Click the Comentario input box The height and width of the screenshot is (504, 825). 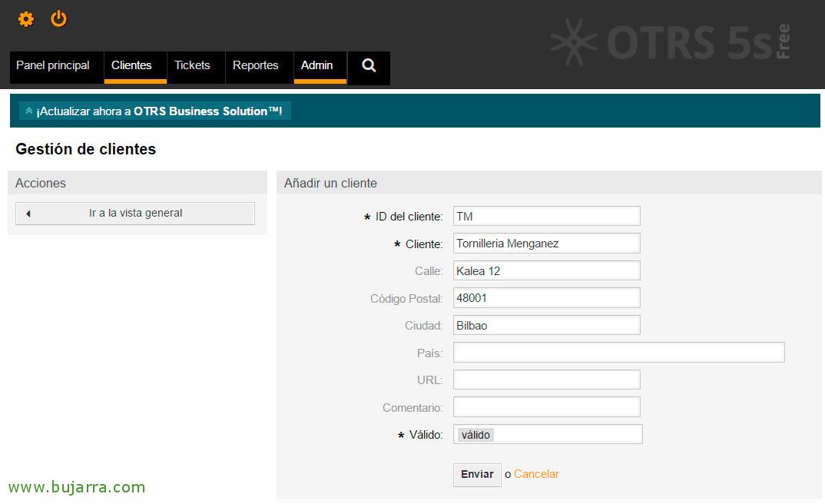pyautogui.click(x=546, y=407)
